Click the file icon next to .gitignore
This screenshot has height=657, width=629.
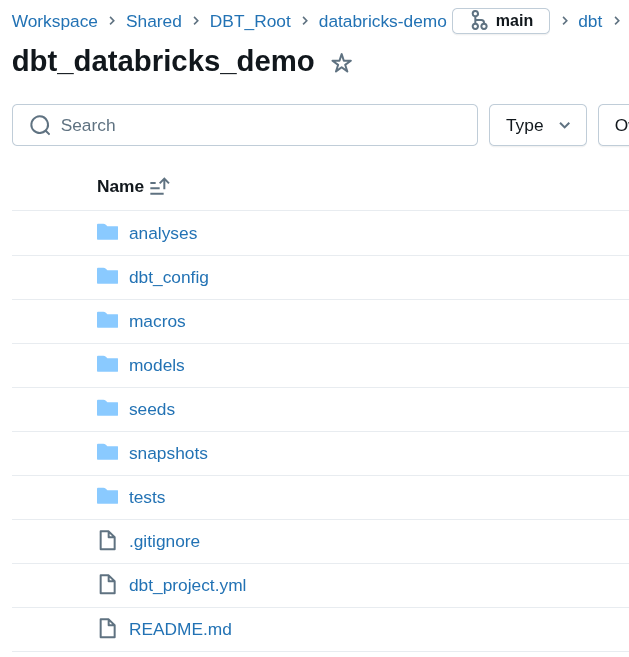[x=107, y=540]
